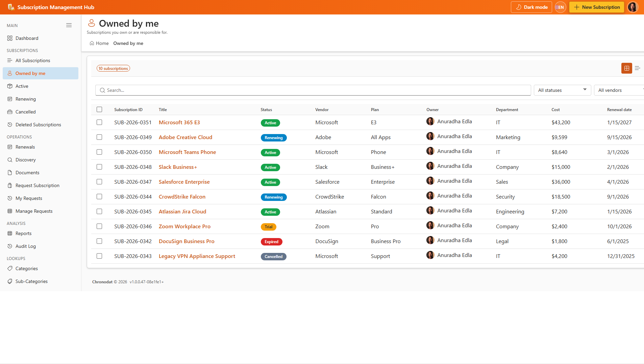Open the Reports menu item
This screenshot has height=364, width=644.
41,233
